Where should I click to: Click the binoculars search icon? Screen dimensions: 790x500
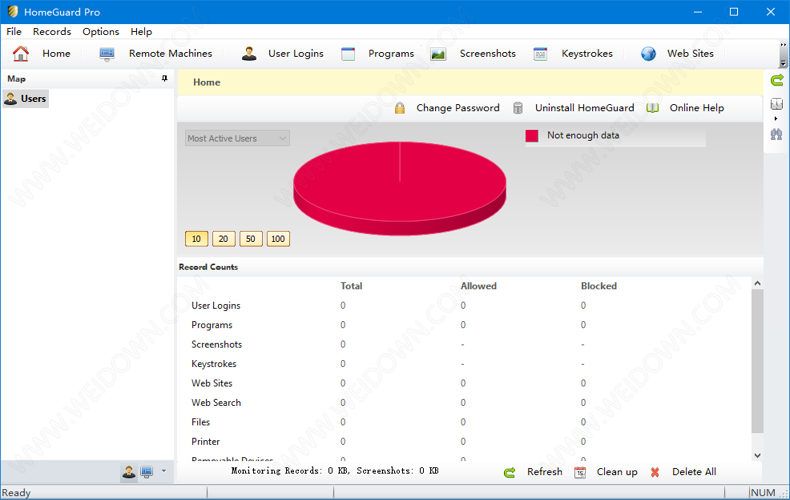coord(776,133)
